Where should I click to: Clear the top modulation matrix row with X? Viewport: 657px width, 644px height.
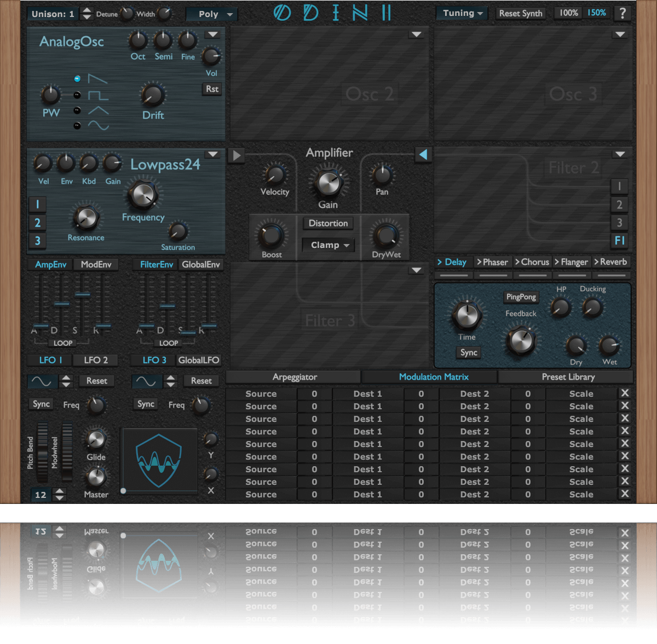(x=625, y=393)
